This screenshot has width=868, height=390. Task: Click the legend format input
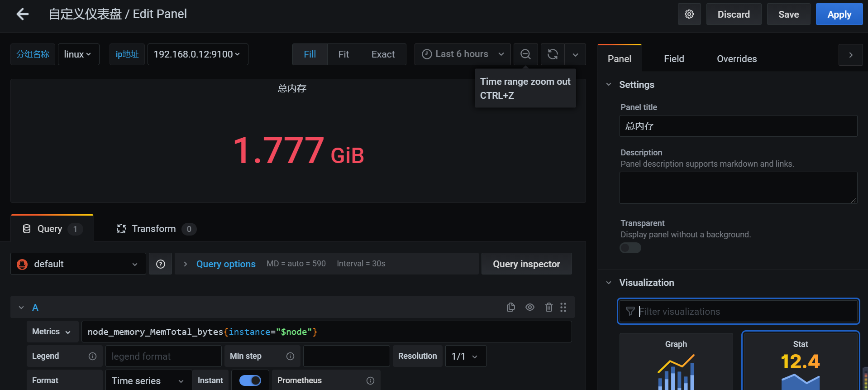[x=163, y=356]
